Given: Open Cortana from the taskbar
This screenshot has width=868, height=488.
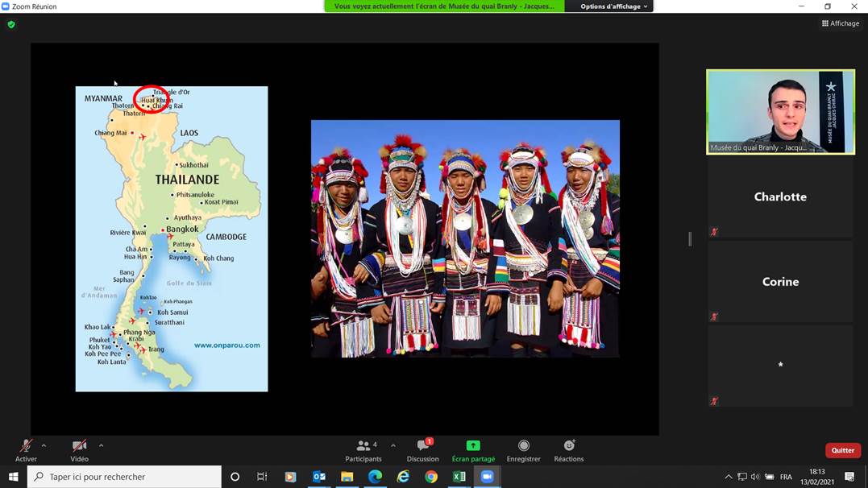Looking at the screenshot, I should [235, 477].
